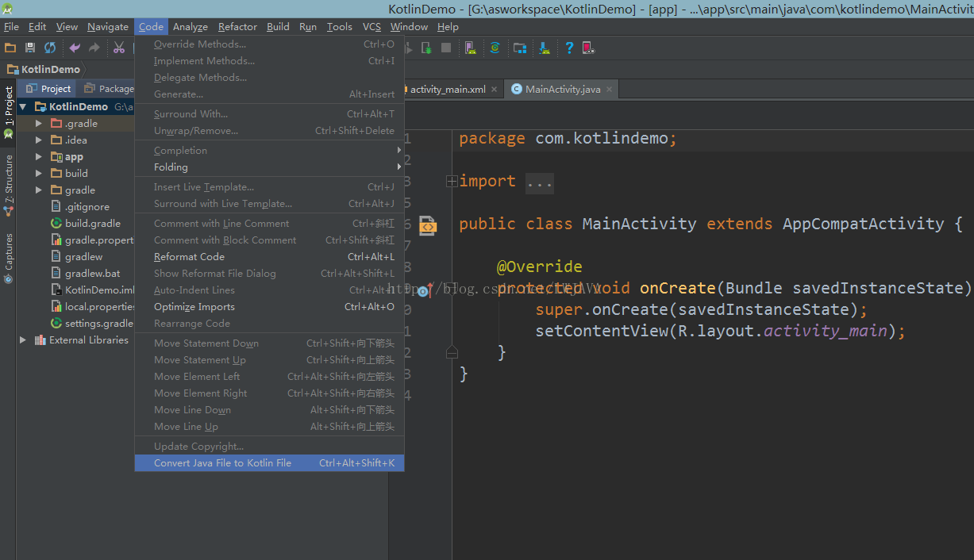Viewport: 974px width, 560px height.
Task: Switch to MainActivity.java editor tab
Action: (x=562, y=89)
